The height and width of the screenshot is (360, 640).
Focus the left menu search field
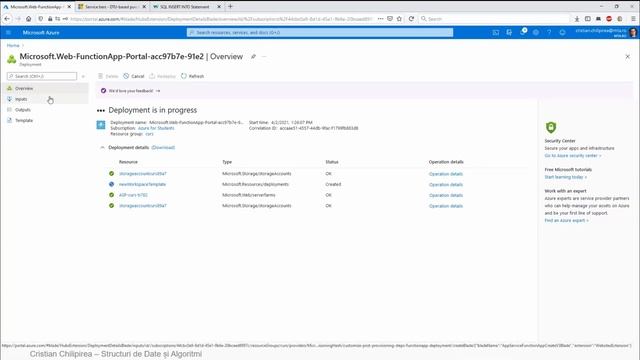[x=42, y=76]
